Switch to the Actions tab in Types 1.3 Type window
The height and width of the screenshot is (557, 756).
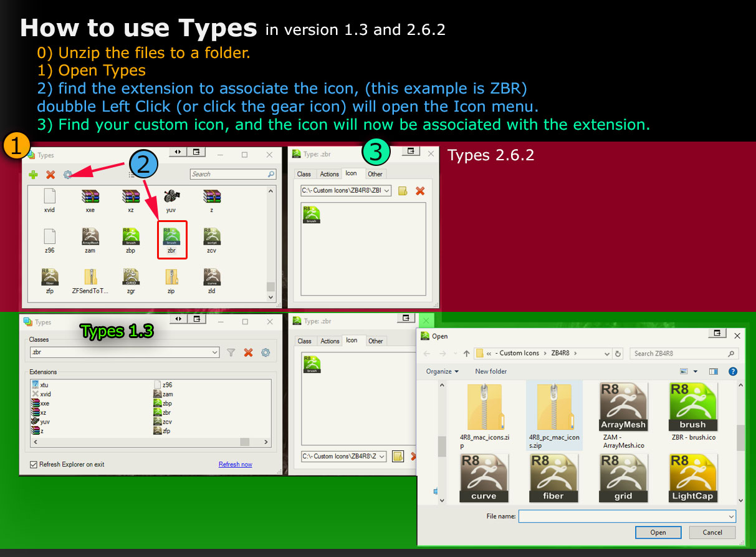click(330, 341)
